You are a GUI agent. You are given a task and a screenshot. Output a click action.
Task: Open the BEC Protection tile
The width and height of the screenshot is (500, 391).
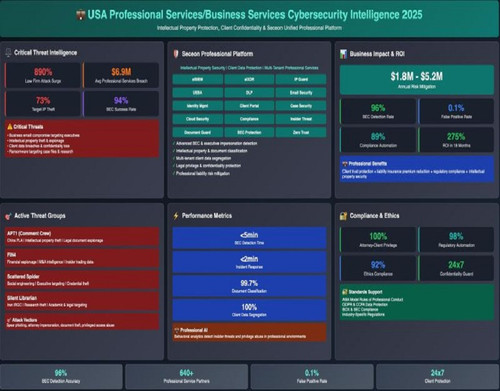coord(249,132)
